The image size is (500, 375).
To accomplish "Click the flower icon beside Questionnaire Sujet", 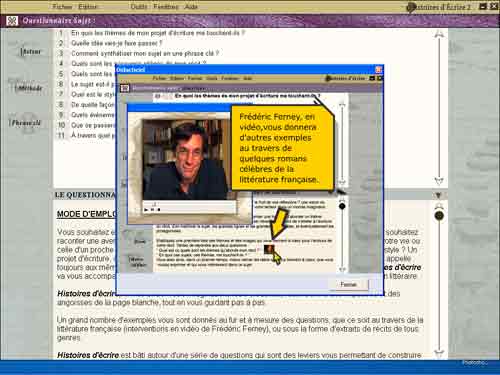I will 12,21.
